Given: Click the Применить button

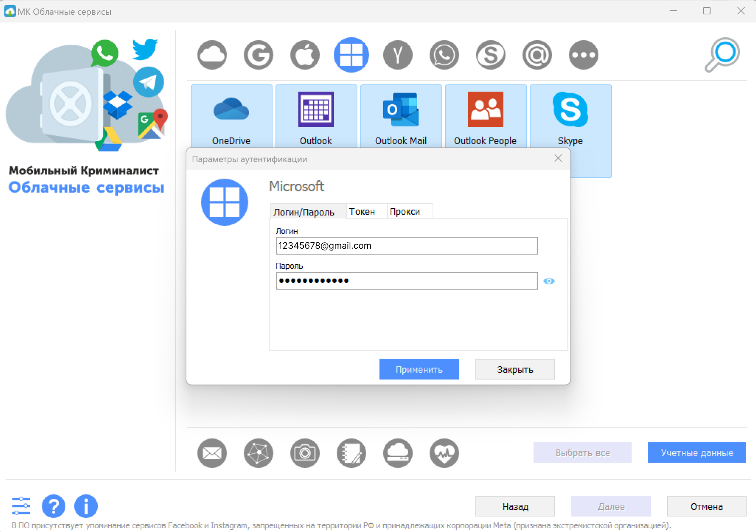Looking at the screenshot, I should pyautogui.click(x=419, y=369).
